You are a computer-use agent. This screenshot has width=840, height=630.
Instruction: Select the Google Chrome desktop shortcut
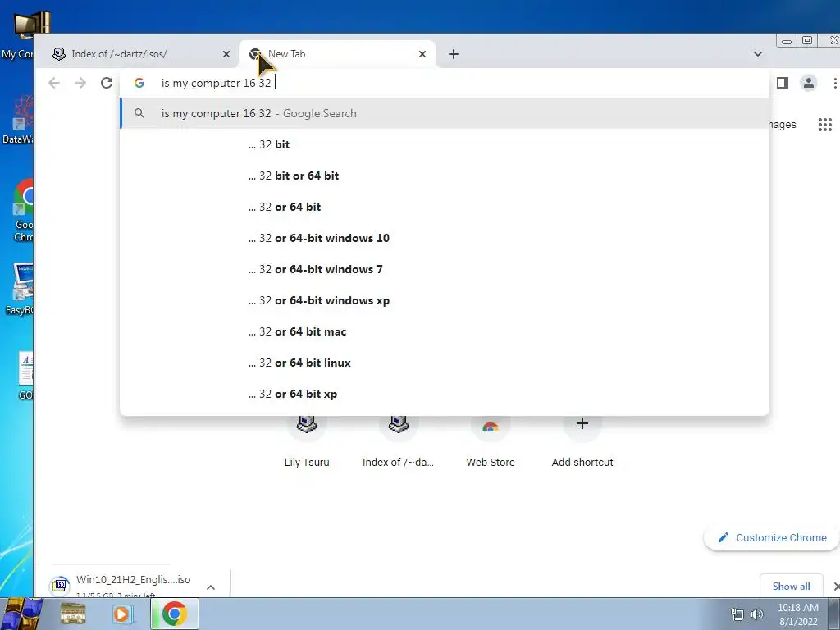click(22, 210)
